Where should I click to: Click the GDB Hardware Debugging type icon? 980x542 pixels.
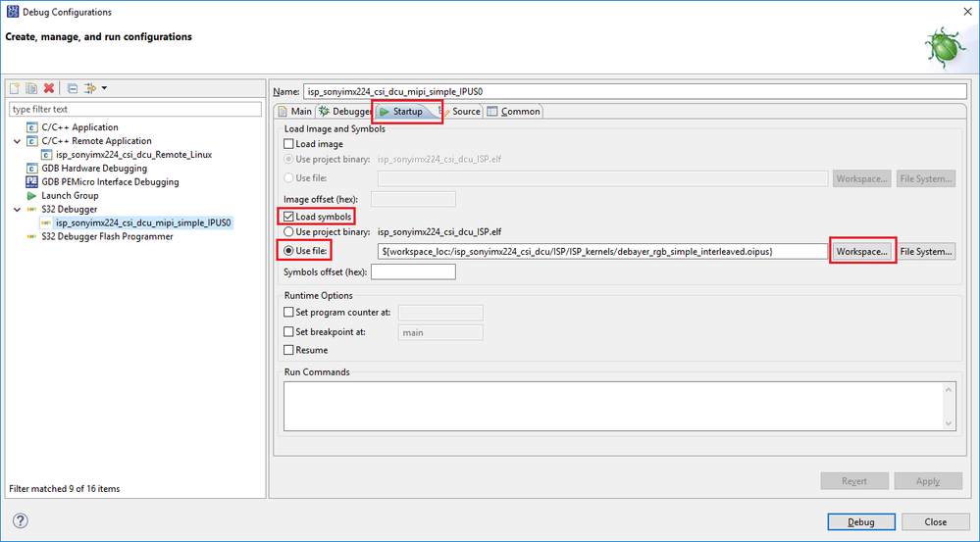coord(31,169)
